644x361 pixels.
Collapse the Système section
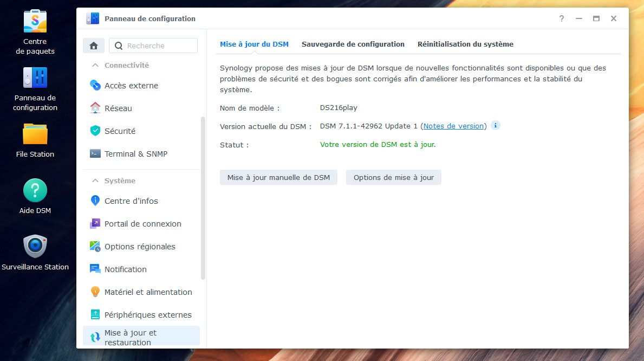pos(95,181)
